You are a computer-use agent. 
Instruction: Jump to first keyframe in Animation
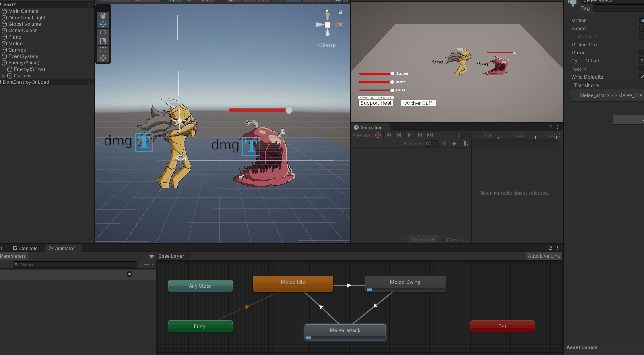tap(388, 135)
